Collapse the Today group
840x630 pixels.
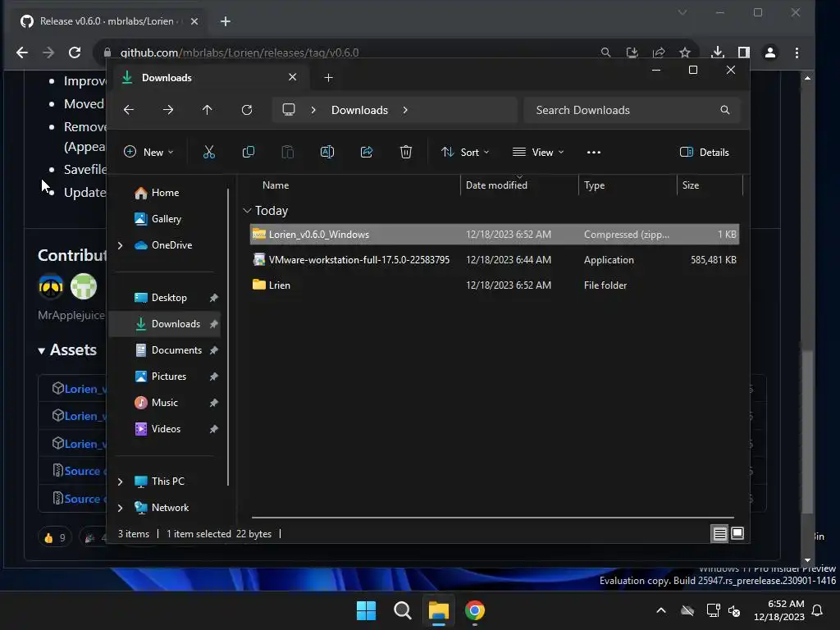247,211
